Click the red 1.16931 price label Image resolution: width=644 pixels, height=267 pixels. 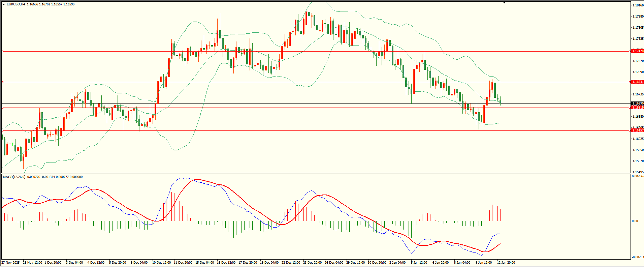click(x=637, y=82)
